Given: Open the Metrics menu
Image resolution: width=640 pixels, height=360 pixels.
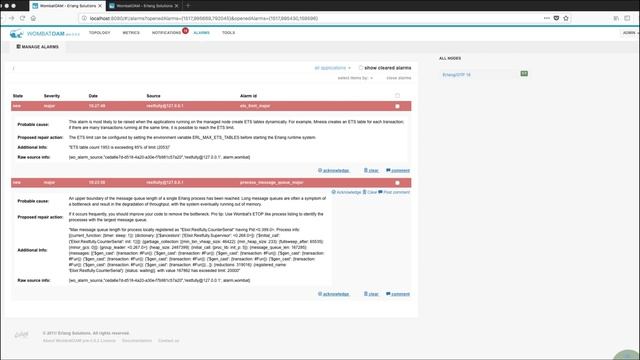Looking at the screenshot, I should point(131,33).
